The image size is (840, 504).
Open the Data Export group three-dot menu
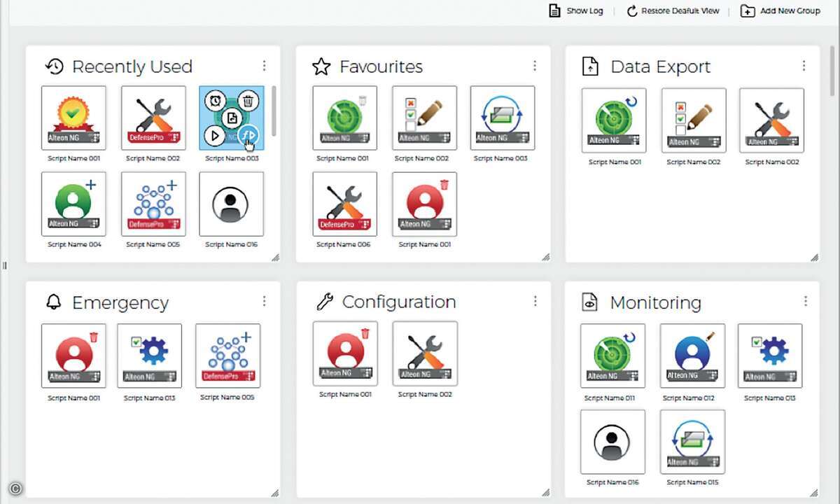[x=804, y=65]
